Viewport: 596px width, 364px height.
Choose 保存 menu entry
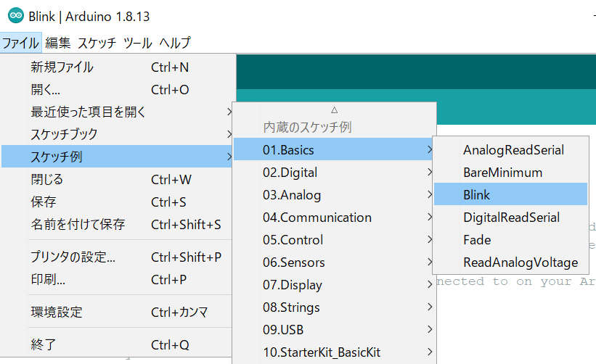116,202
